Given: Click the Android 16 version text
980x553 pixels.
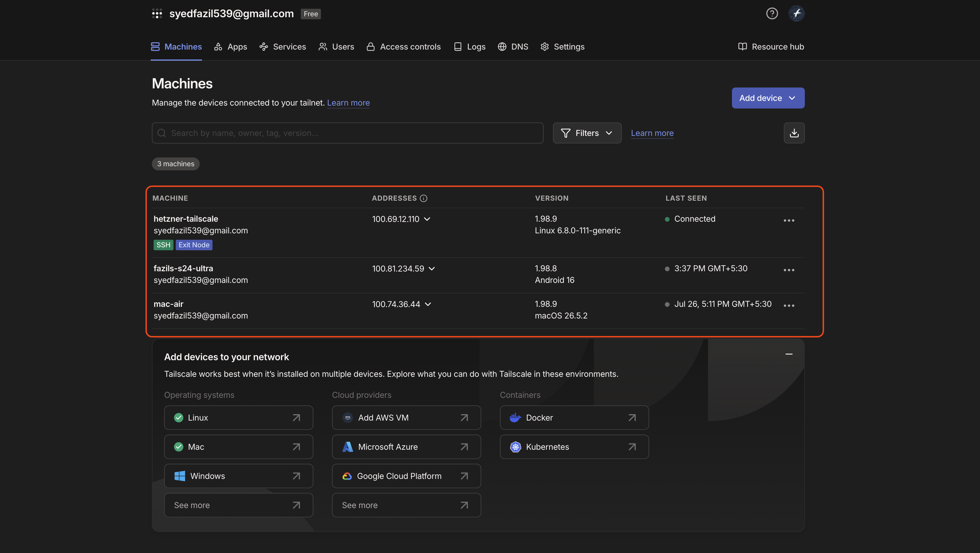Looking at the screenshot, I should coord(555,280).
